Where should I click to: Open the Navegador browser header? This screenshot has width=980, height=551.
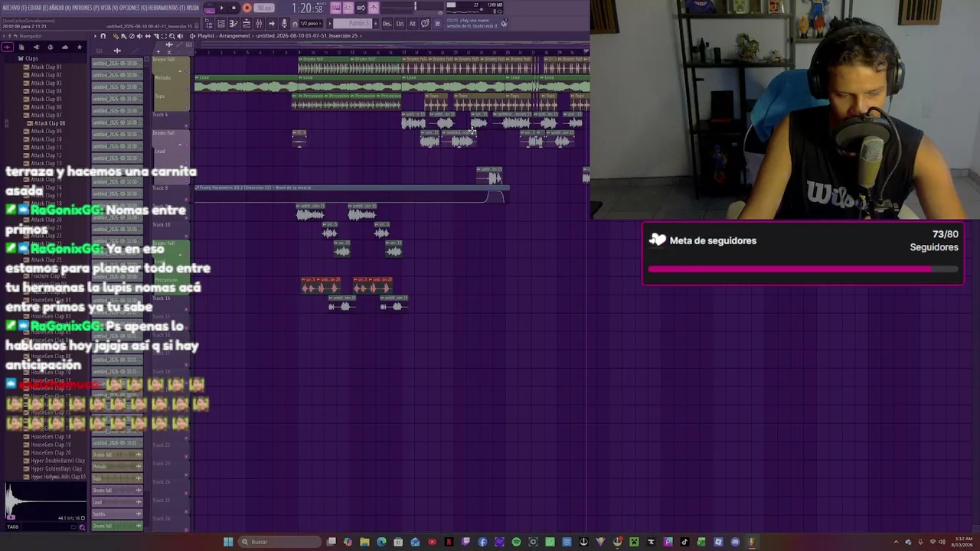(31, 36)
